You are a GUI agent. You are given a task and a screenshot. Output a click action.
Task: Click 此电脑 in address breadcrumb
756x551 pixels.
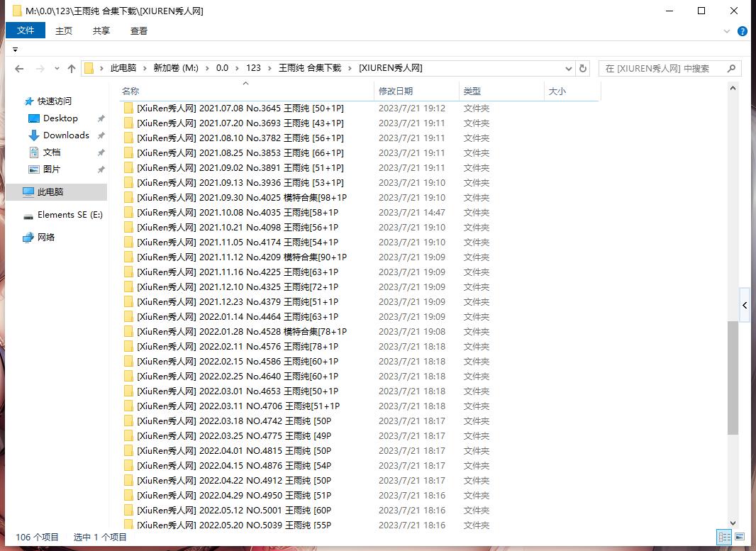[123, 68]
